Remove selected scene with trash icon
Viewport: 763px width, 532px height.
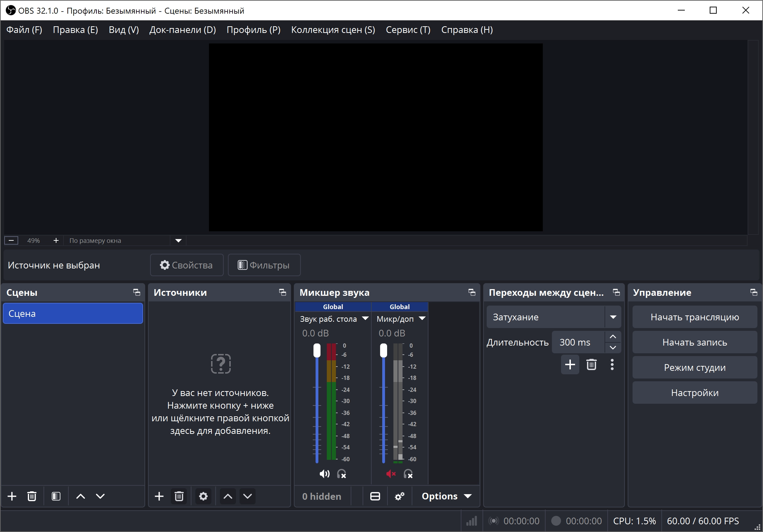pyautogui.click(x=32, y=496)
